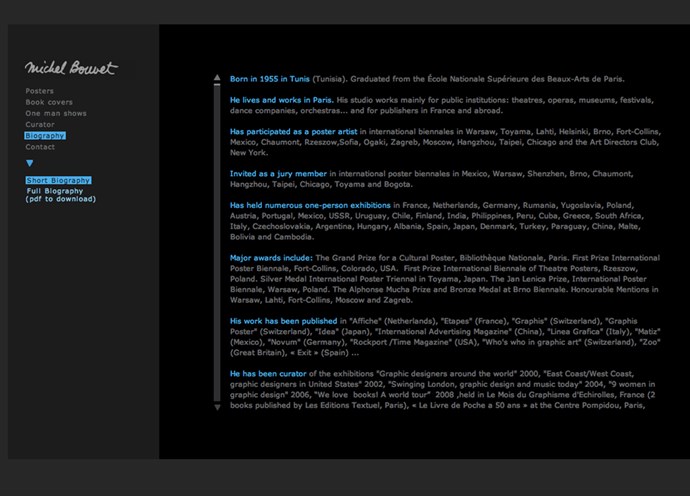The height and width of the screenshot is (496, 690).
Task: Click the biography text scrollbar track
Action: click(217, 242)
